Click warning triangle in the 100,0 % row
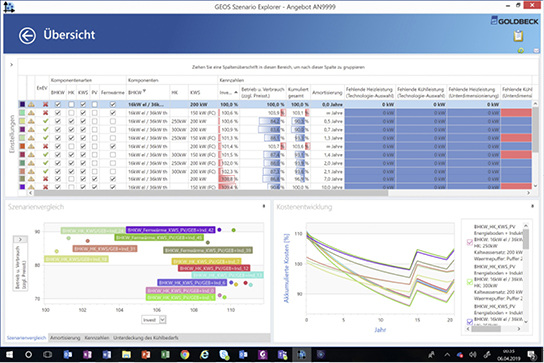This screenshot has height=363, width=544. tap(31, 104)
